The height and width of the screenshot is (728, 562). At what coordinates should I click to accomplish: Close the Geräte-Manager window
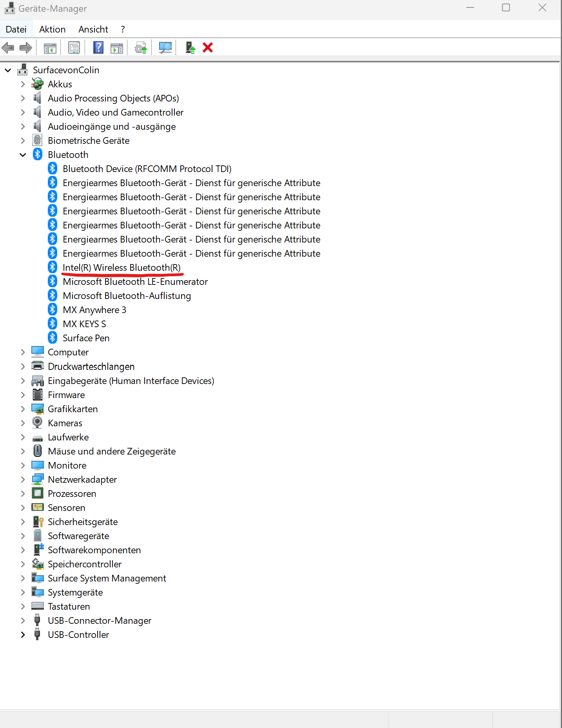[542, 8]
